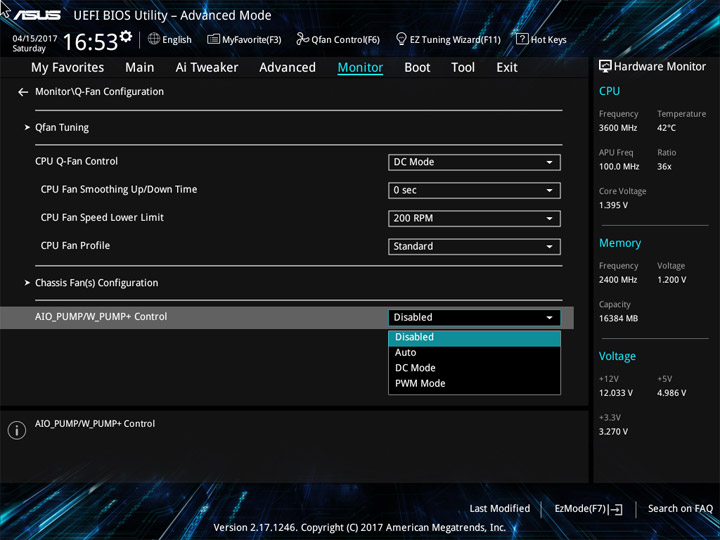Viewport: 720px width, 540px height.
Task: Click Last Modified
Action: click(x=500, y=509)
